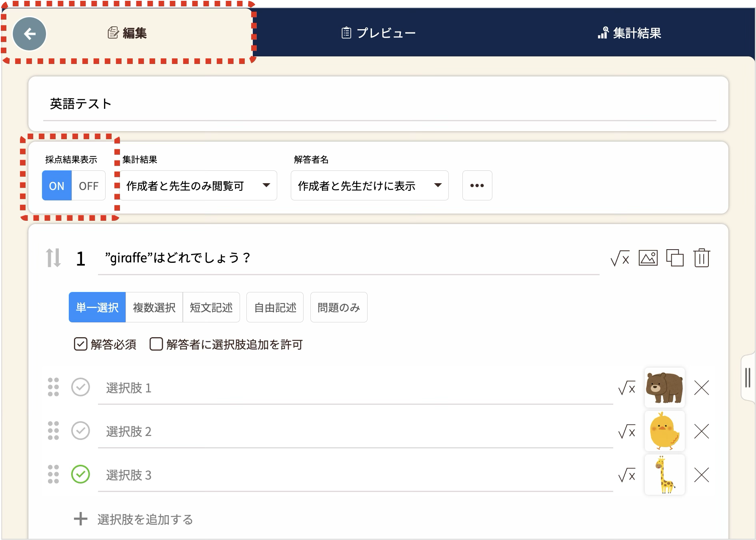This screenshot has width=756, height=540.
Task: Switch to the プレビュー tab
Action: (378, 33)
